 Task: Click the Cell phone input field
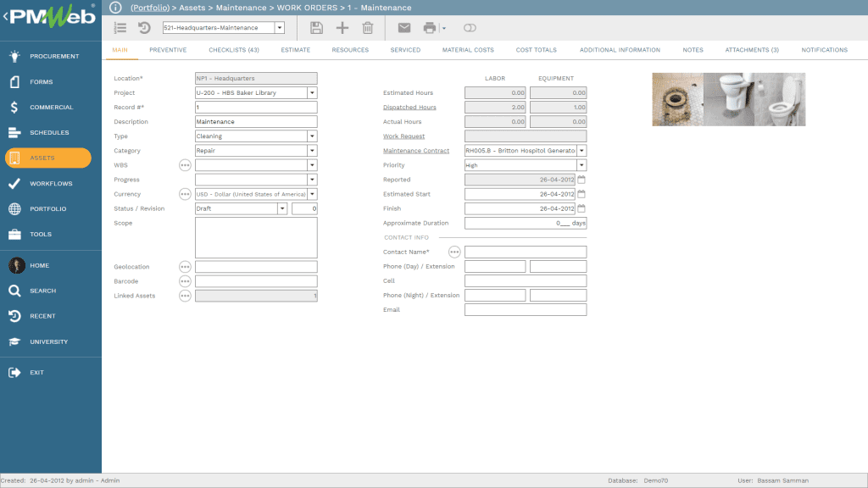[526, 281]
